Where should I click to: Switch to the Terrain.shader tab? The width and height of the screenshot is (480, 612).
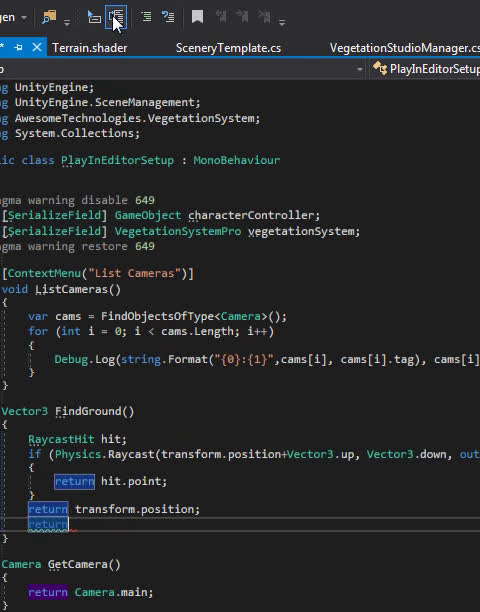click(90, 48)
